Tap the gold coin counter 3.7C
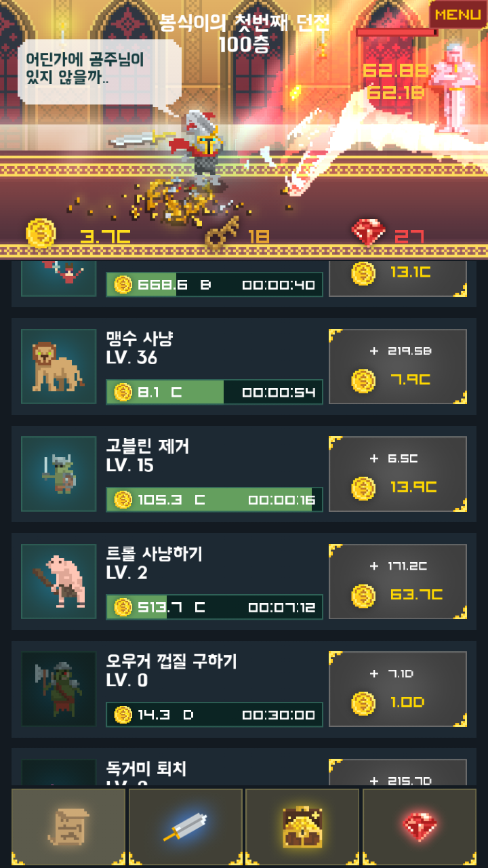Viewport: 488px width, 868px height. tap(78, 235)
